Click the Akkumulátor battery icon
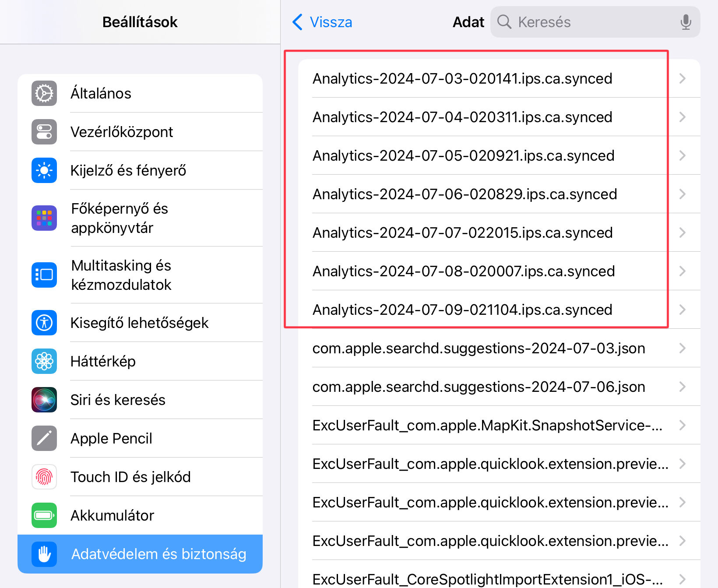 pyautogui.click(x=44, y=515)
